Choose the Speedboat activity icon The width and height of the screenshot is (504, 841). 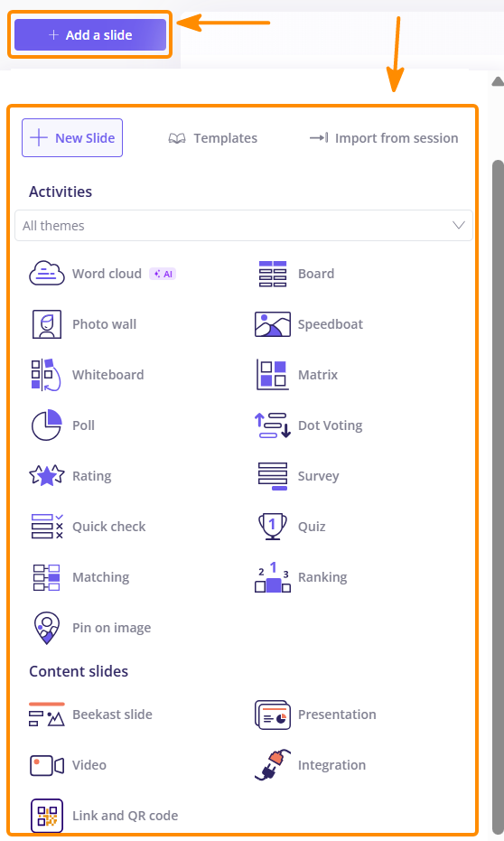(273, 324)
